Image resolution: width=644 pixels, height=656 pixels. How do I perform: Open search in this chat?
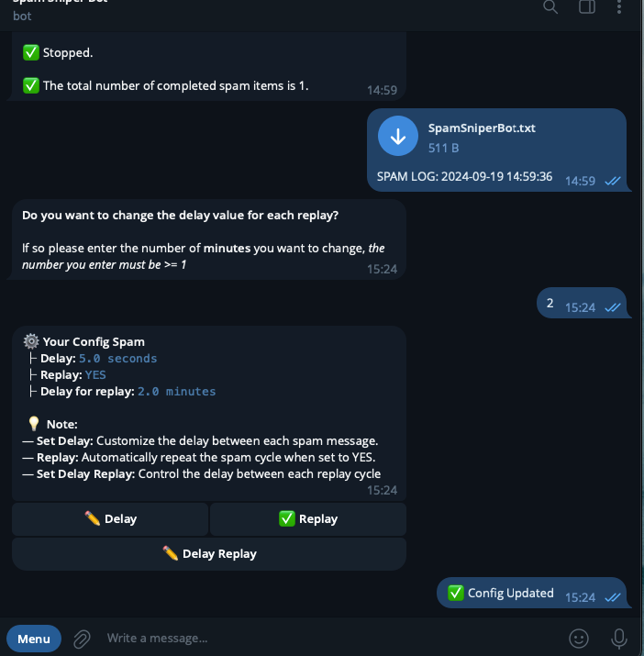550,7
